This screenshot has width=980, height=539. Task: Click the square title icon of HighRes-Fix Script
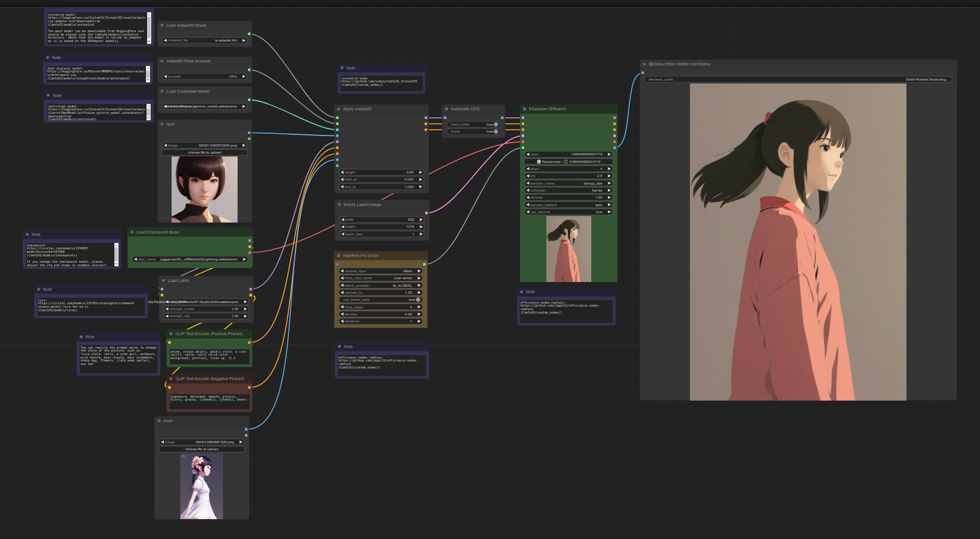pos(339,255)
